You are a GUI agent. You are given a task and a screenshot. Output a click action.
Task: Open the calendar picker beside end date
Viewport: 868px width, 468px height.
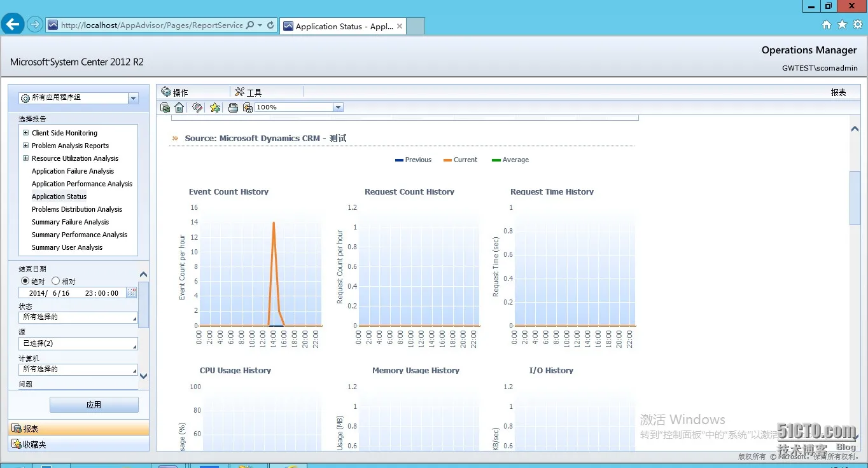click(132, 292)
